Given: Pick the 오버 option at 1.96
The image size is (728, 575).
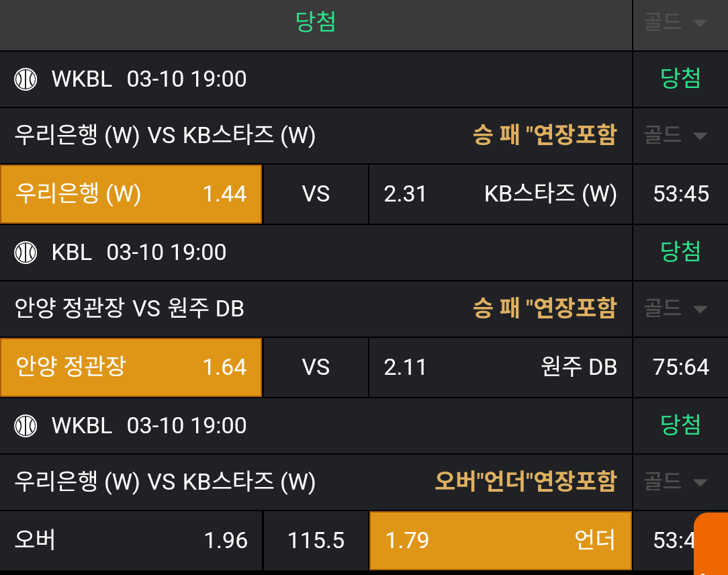Looking at the screenshot, I should pyautogui.click(x=131, y=541).
